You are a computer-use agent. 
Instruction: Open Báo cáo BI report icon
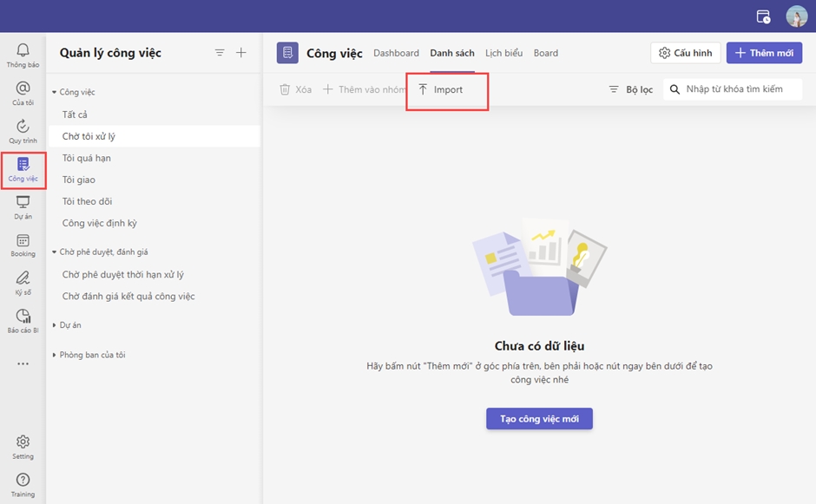coord(23,320)
